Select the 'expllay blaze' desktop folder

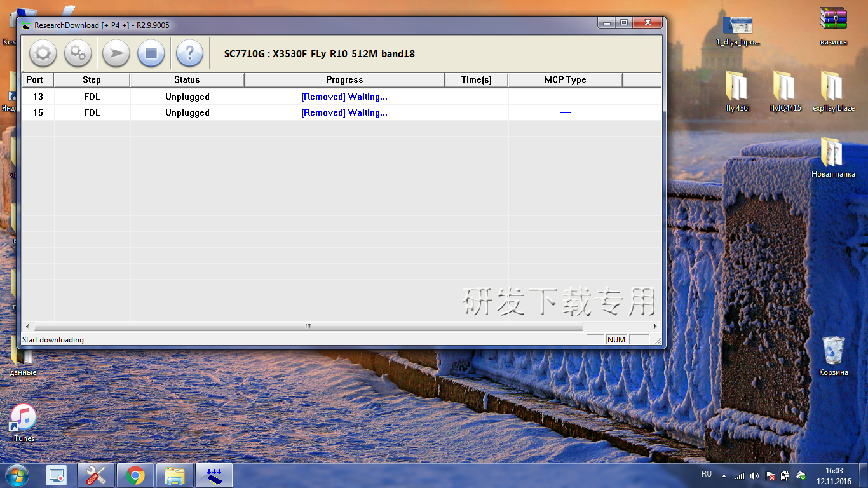pyautogui.click(x=833, y=91)
